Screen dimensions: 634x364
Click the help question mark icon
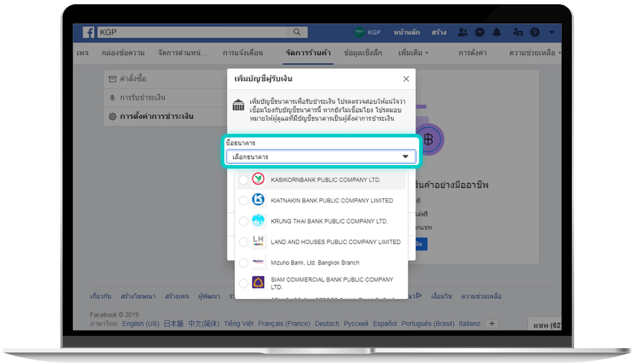coord(535,32)
